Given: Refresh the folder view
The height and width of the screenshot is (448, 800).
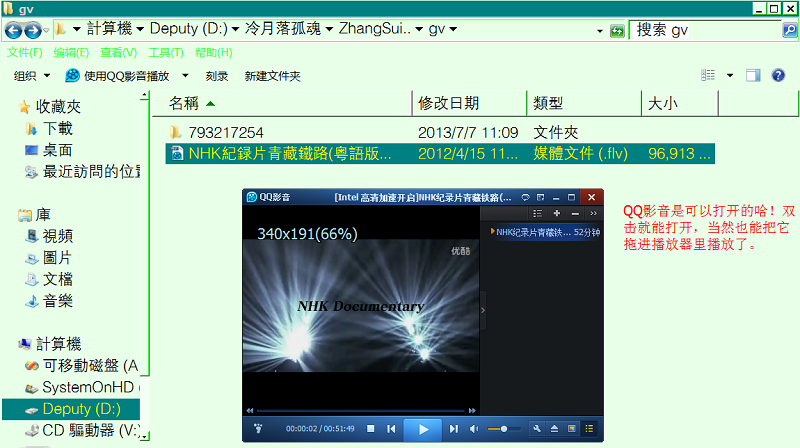Looking at the screenshot, I should click(617, 31).
